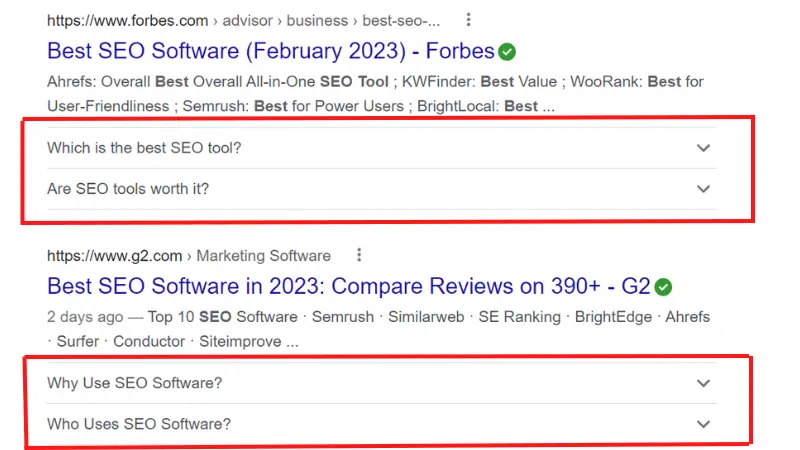
Task: Click the https://www.forbes.com URL text
Action: coord(128,20)
